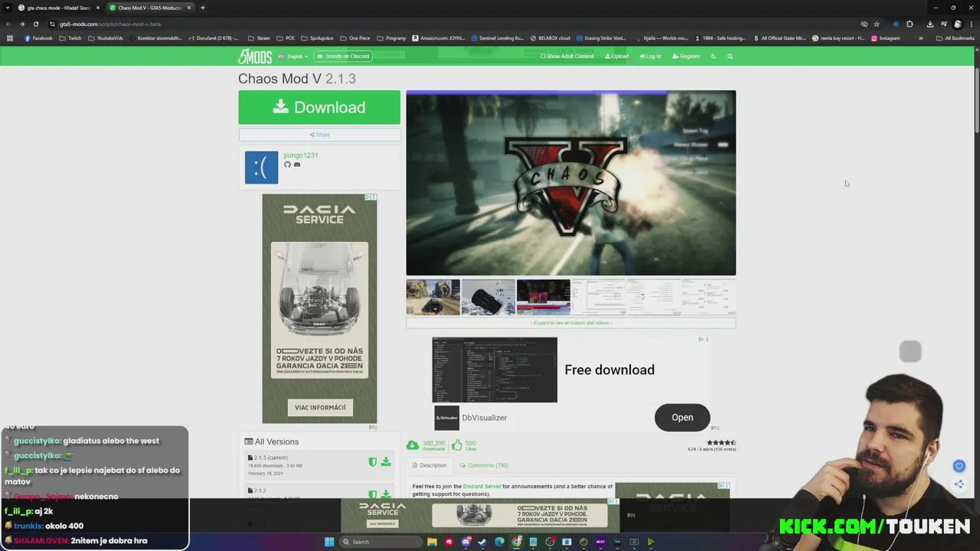
Task: Expand to see all images and videos
Action: pyautogui.click(x=571, y=323)
